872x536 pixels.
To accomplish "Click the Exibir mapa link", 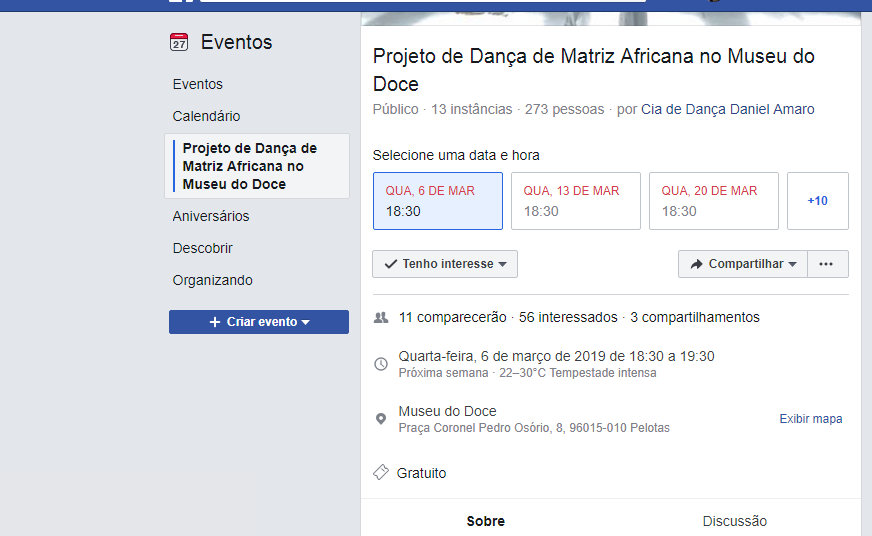I will coord(810,419).
